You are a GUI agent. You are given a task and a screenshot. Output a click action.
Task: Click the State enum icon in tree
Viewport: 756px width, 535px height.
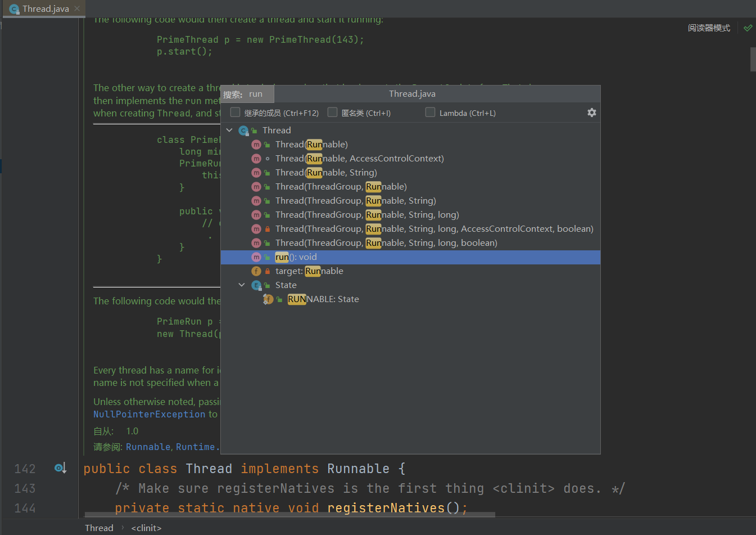coord(256,285)
